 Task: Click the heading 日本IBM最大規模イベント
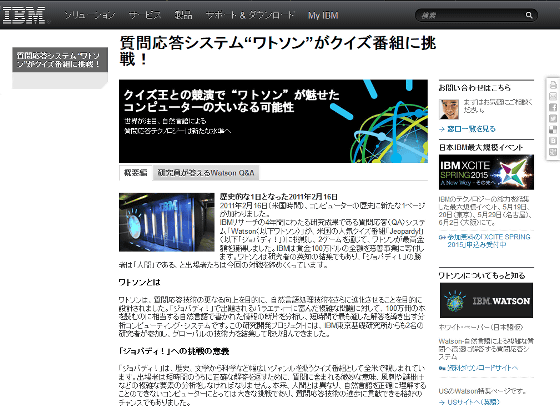click(481, 147)
